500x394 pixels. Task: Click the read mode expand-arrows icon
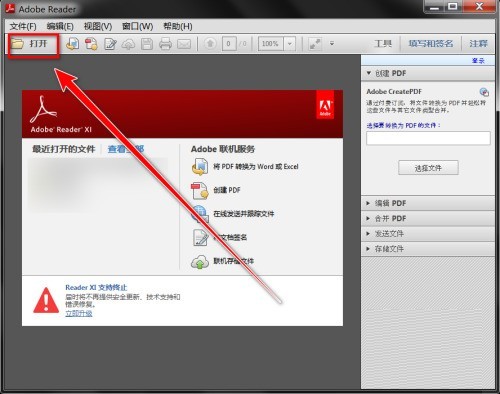(315, 44)
